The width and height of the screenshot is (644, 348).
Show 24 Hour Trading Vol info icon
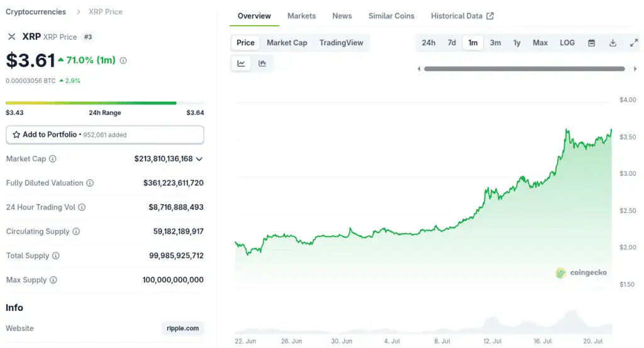coord(82,207)
